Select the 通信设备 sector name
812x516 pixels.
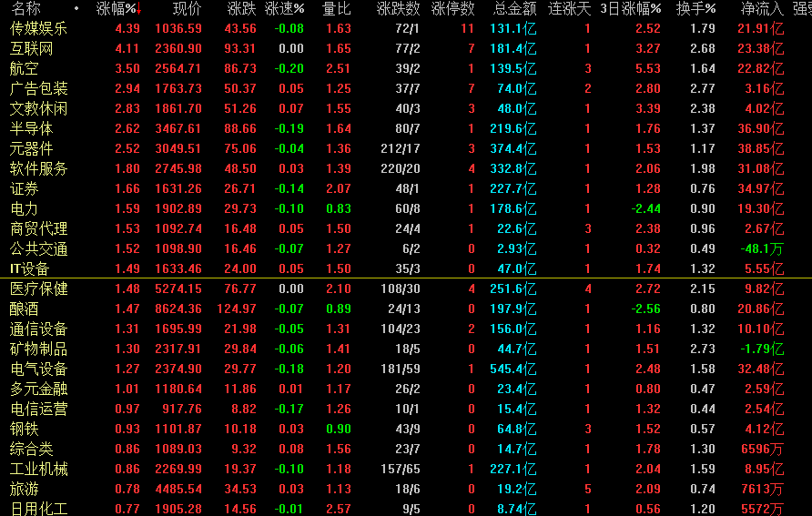click(39, 329)
